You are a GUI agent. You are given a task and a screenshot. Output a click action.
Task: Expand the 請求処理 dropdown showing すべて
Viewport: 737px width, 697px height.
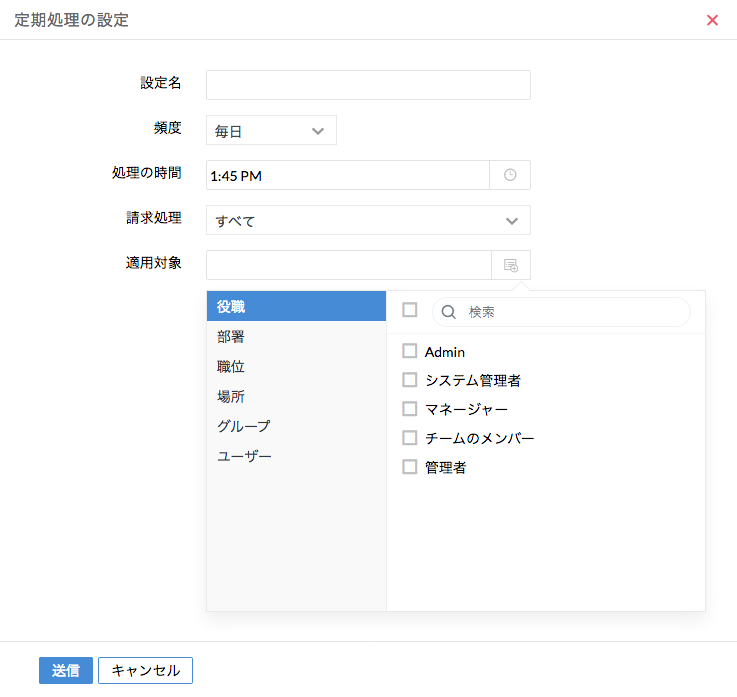click(368, 220)
